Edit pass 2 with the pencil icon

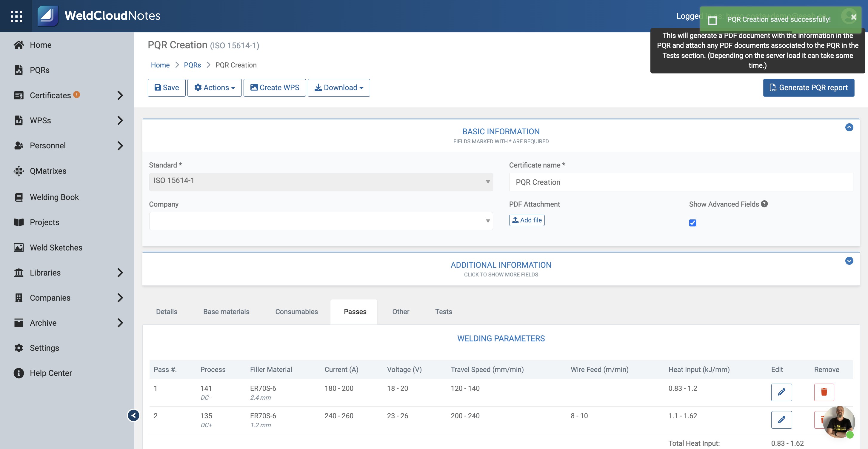pyautogui.click(x=781, y=420)
